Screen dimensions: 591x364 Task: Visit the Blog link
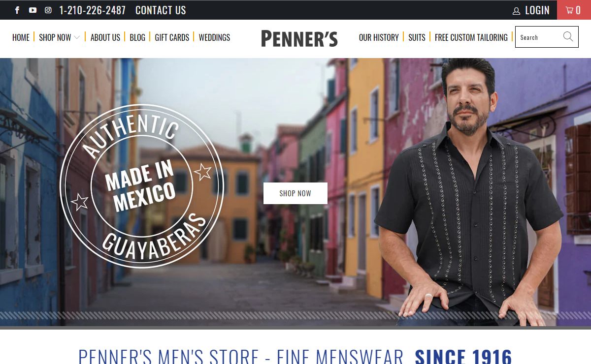coord(137,37)
